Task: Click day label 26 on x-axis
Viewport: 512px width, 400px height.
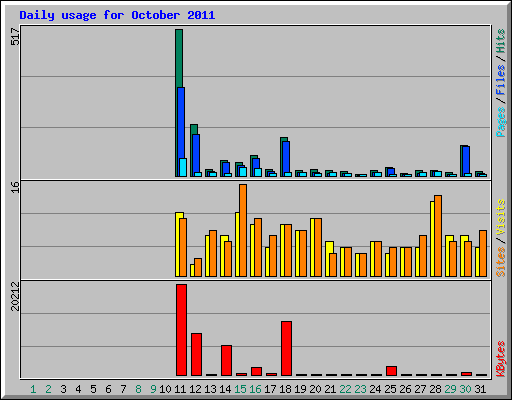Action: pyautogui.click(x=405, y=389)
